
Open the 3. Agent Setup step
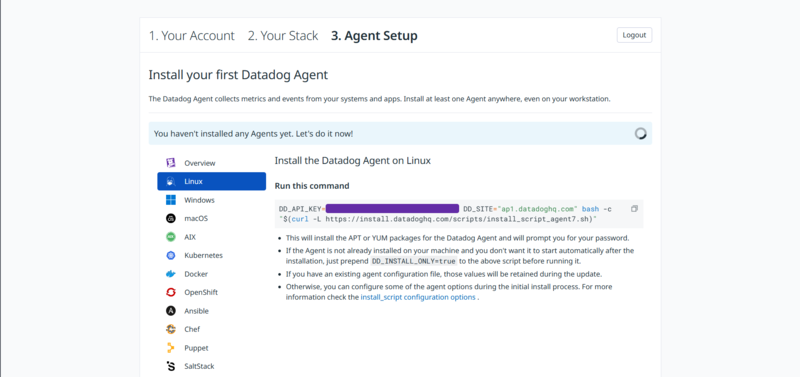(x=374, y=36)
